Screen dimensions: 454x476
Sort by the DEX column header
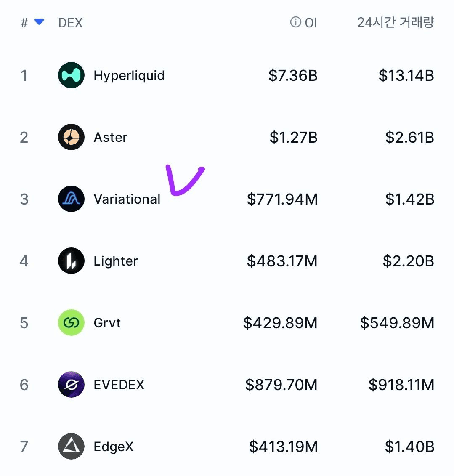click(x=70, y=23)
